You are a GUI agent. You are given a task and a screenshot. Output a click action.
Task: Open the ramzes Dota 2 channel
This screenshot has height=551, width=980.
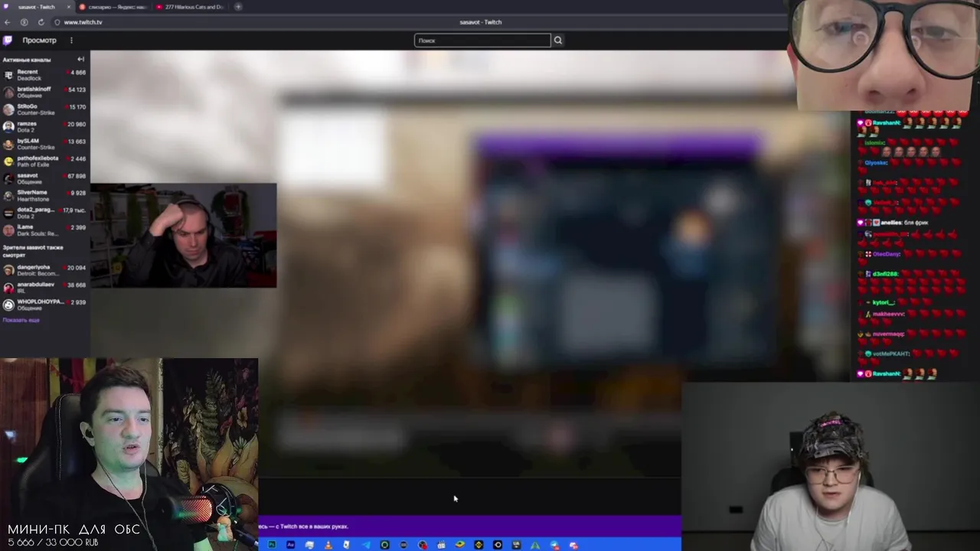point(44,127)
